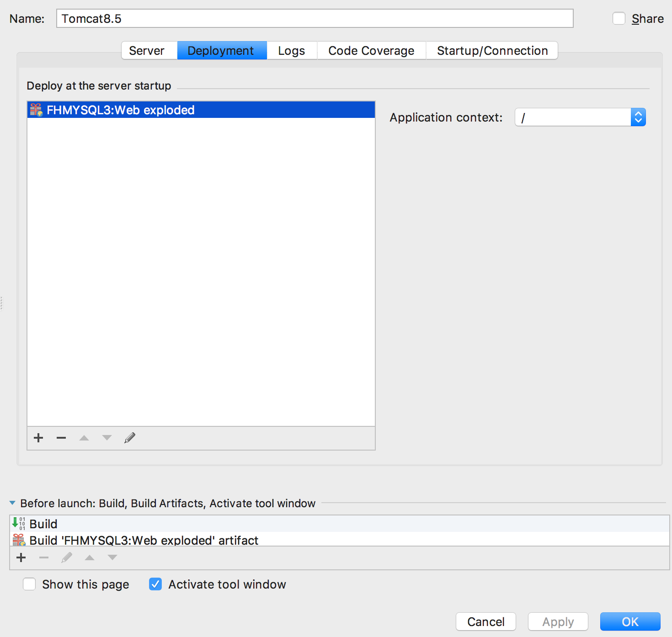Screen dimensions: 672x637
Task: Click the Build task binary icon
Action: (19, 524)
